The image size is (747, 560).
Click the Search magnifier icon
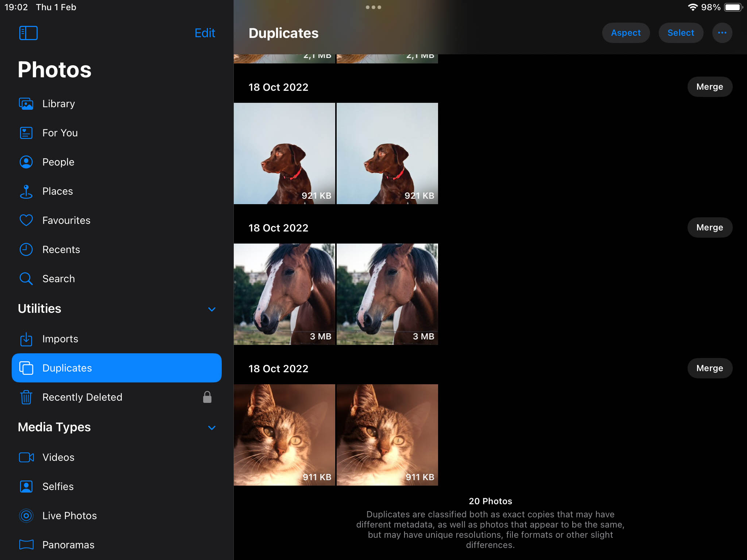26,279
